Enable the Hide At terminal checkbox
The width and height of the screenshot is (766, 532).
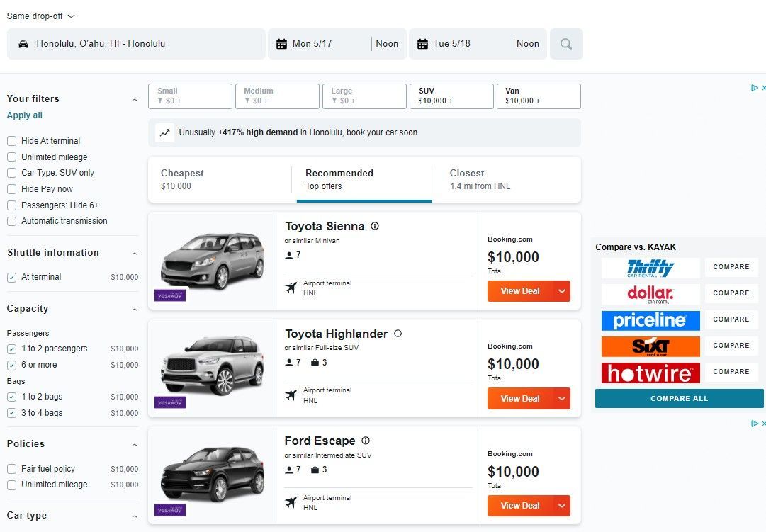coord(12,141)
